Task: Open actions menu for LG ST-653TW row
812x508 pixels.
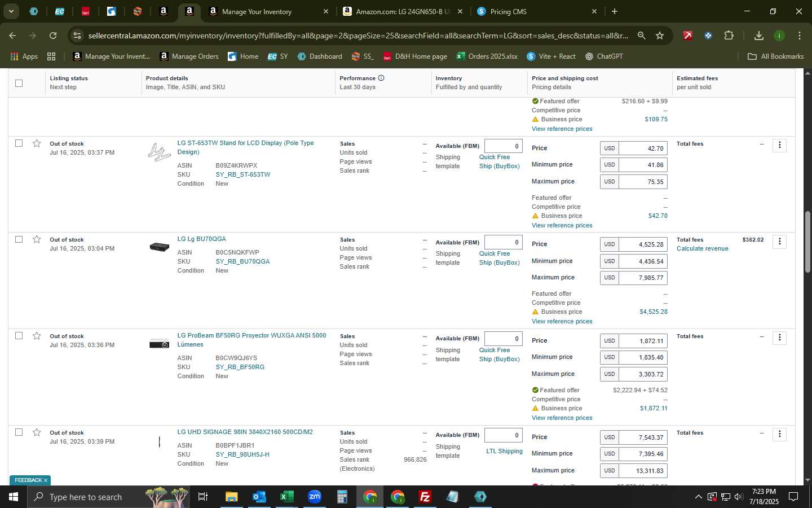Action: (779, 145)
